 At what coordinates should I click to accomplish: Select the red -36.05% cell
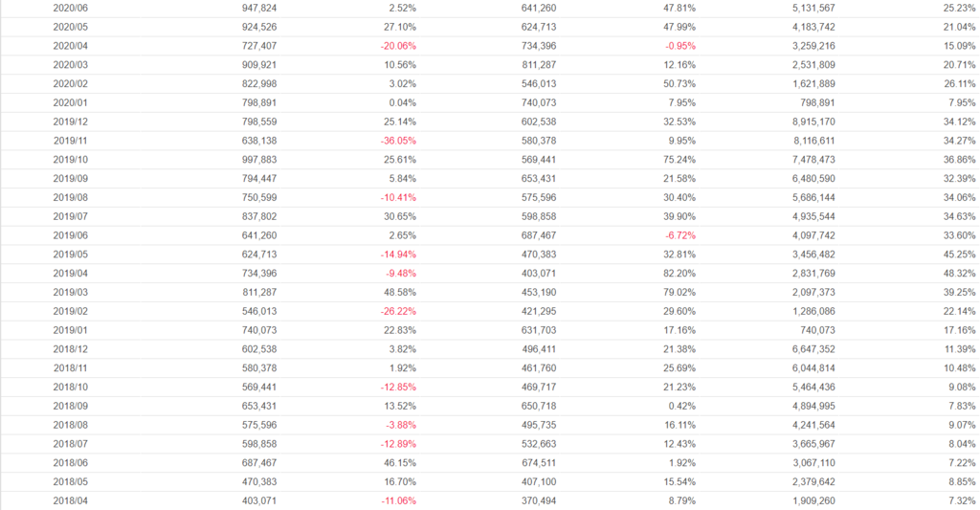(x=398, y=141)
